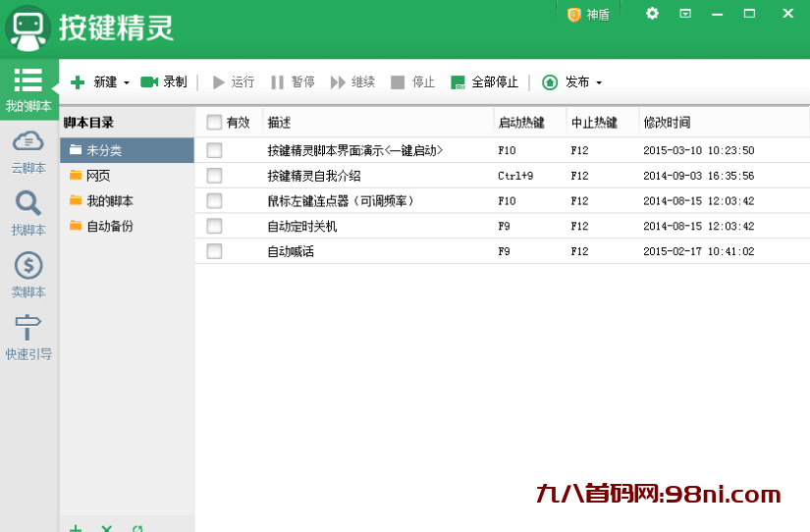Open the title bar dropdown menu icon
This screenshot has height=532, width=810.
[685, 14]
